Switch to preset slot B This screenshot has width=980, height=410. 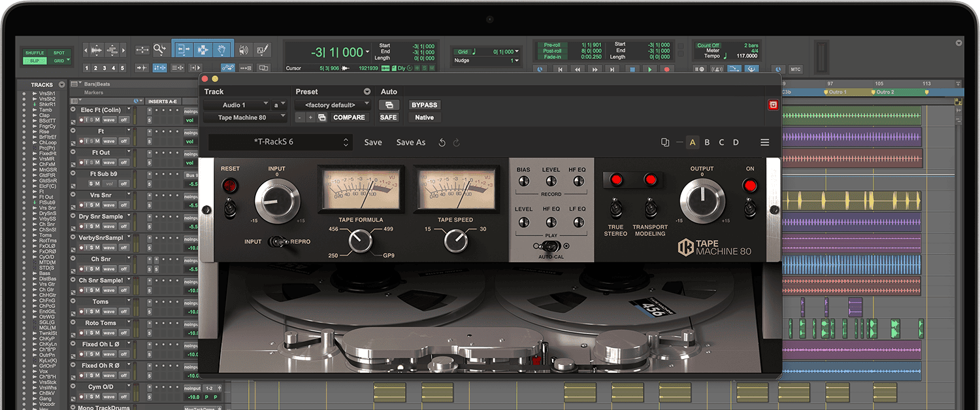point(707,142)
